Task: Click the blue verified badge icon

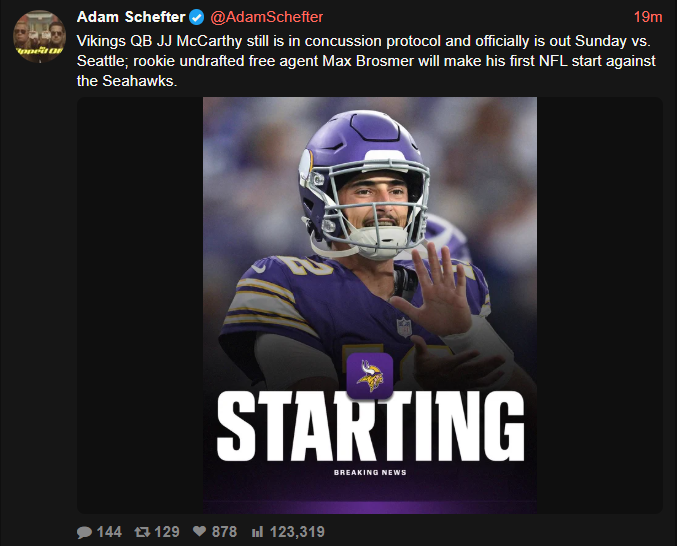Action: click(x=196, y=18)
